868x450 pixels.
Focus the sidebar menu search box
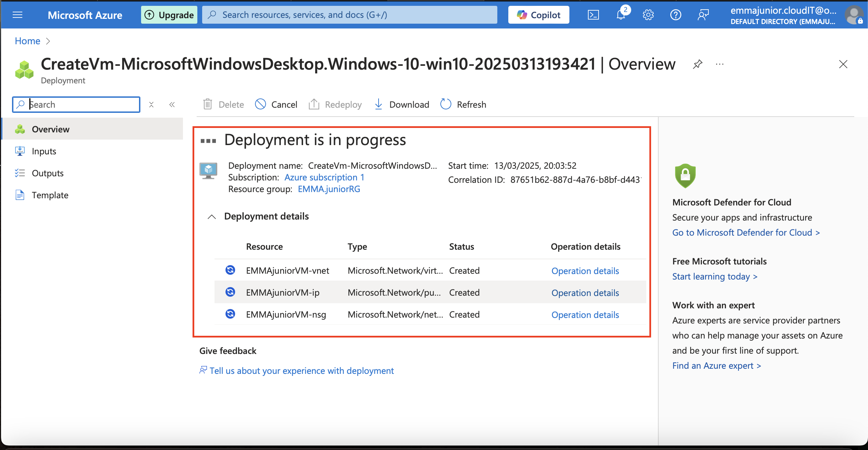click(x=76, y=104)
